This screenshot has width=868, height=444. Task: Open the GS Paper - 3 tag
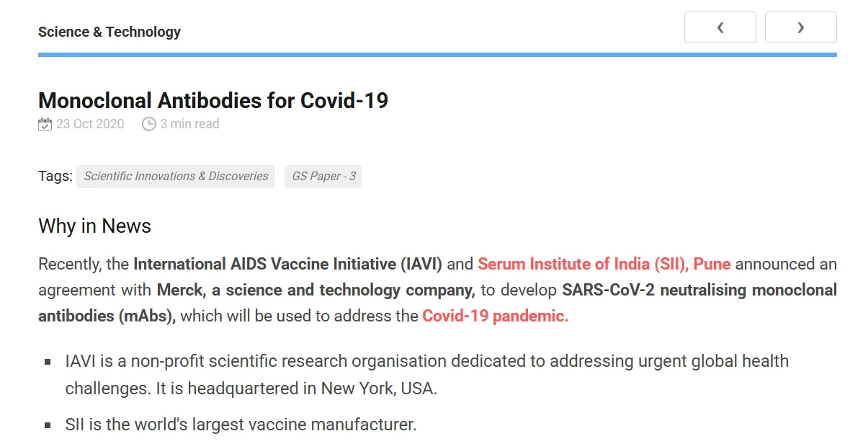(323, 176)
